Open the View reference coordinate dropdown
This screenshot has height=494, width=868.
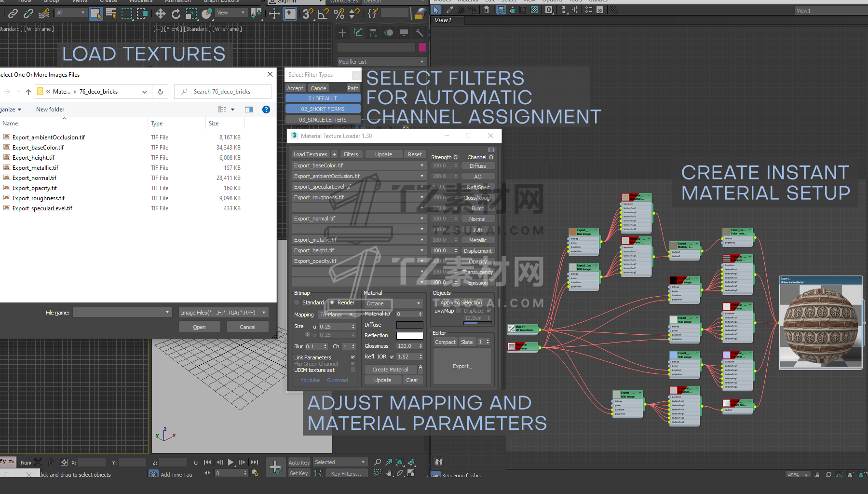point(231,13)
